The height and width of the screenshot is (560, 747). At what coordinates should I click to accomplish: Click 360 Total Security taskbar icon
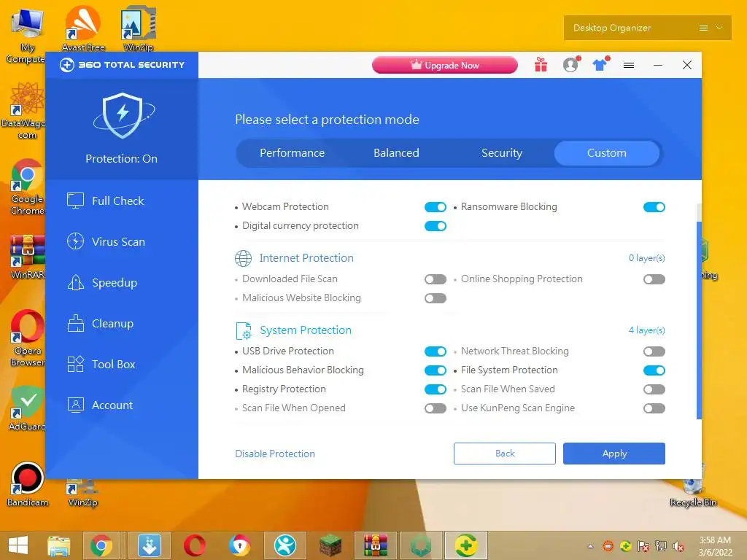click(x=466, y=545)
